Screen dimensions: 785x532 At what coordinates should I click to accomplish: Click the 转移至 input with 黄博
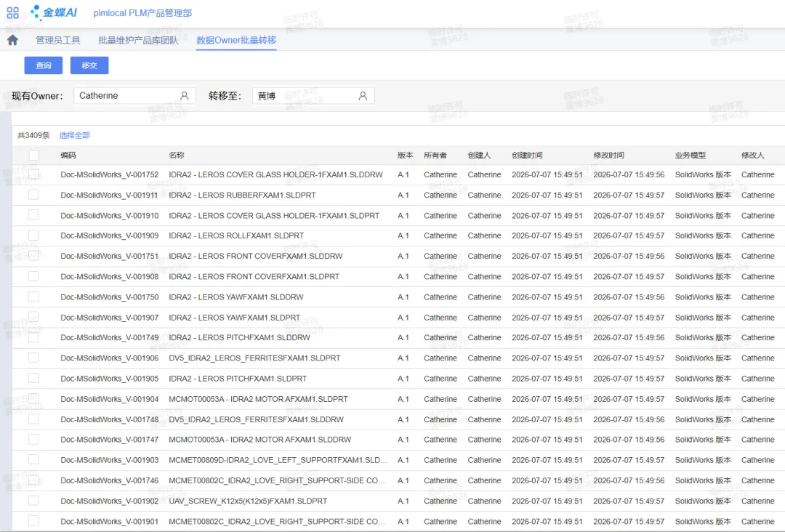pos(313,96)
